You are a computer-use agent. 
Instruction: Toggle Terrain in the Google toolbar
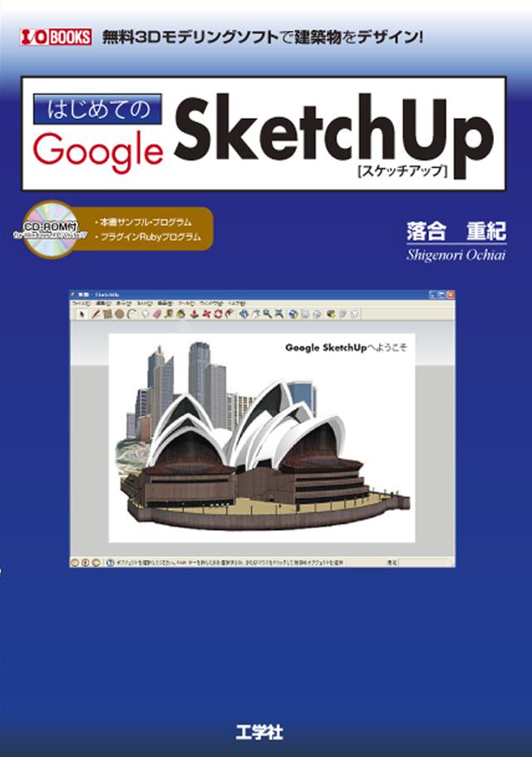pyautogui.click(x=305, y=314)
